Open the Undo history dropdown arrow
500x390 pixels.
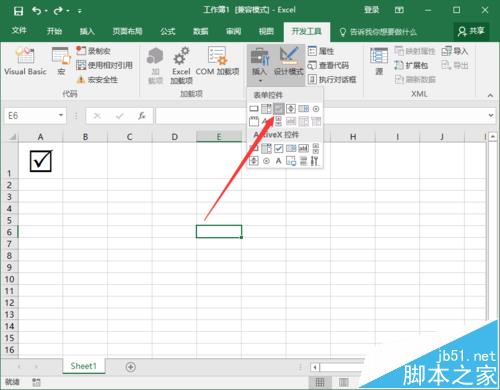46,11
